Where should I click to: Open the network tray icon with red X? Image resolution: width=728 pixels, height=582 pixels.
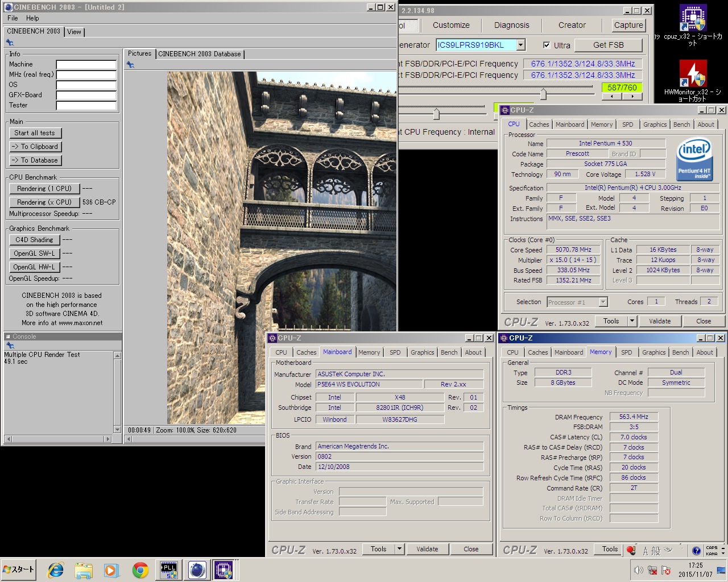(x=652, y=570)
